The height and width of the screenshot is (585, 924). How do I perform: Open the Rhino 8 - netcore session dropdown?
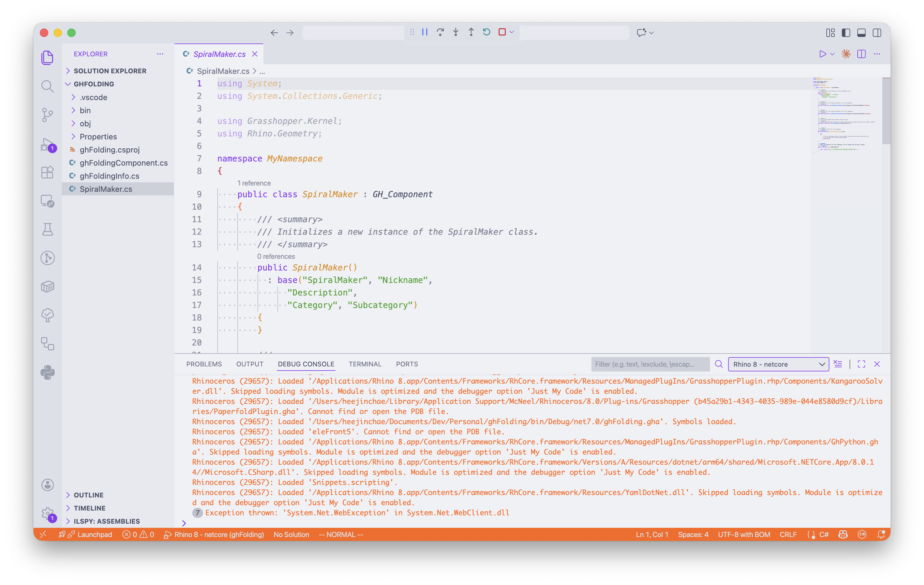point(778,364)
